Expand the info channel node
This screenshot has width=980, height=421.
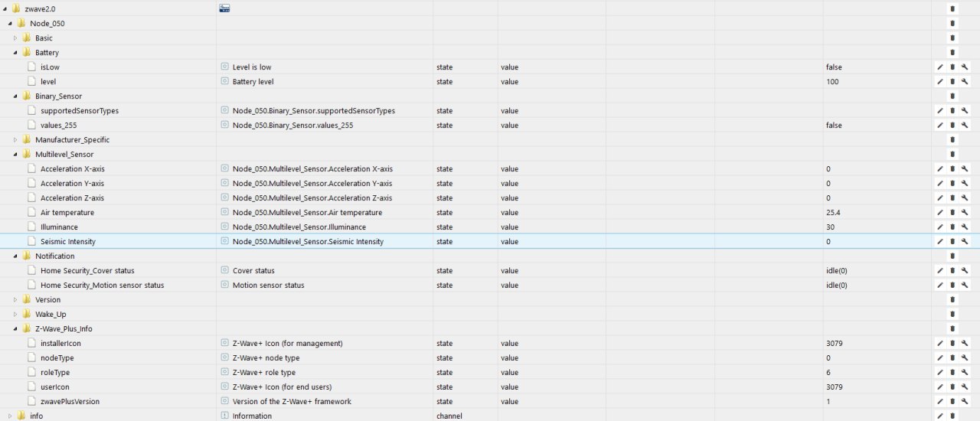point(10,416)
